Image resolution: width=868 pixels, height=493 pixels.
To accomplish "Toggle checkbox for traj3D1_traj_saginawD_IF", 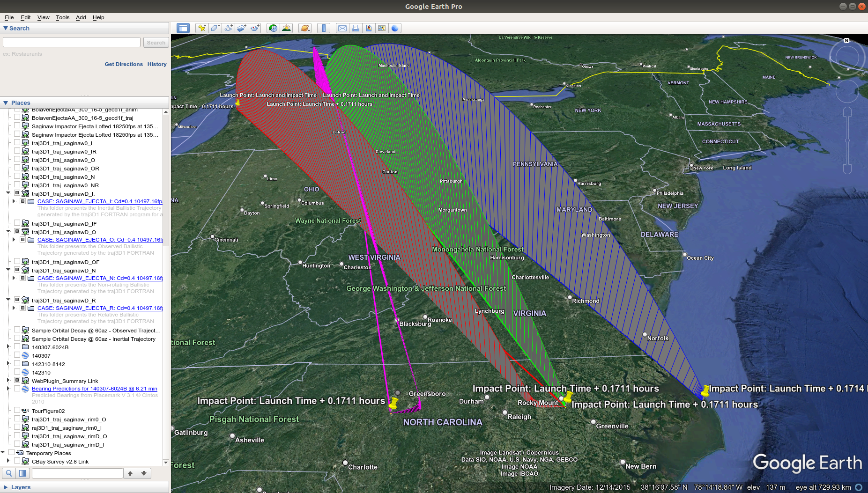I will [x=17, y=223].
